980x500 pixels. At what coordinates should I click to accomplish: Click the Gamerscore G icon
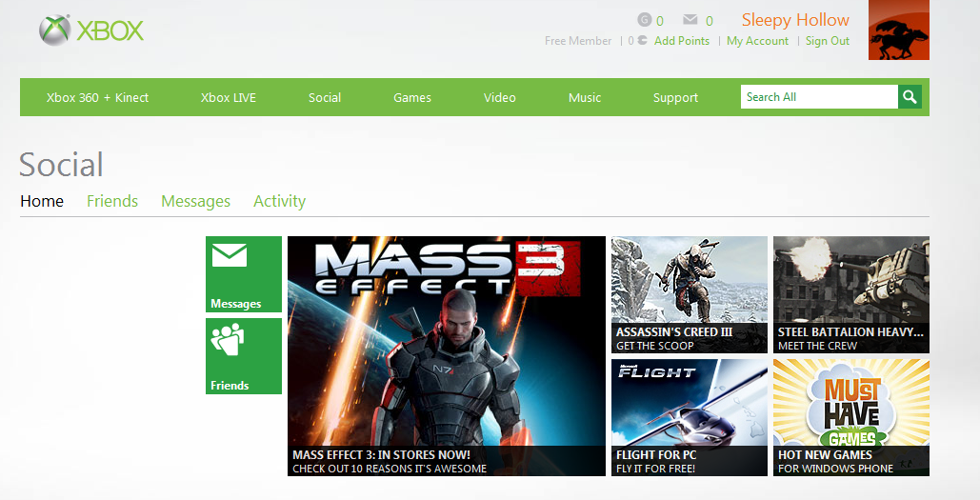tap(645, 19)
